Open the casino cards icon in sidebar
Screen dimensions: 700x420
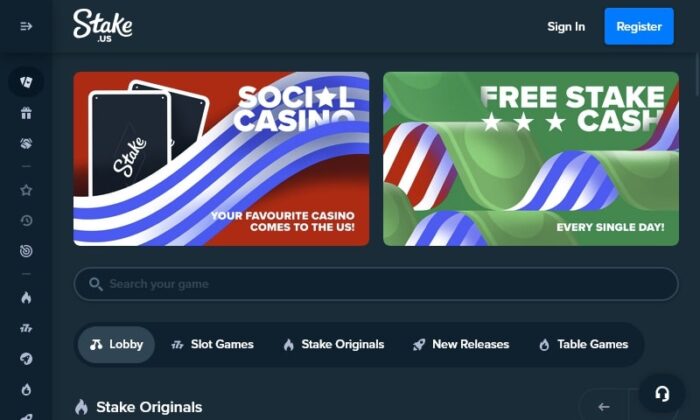pos(26,82)
